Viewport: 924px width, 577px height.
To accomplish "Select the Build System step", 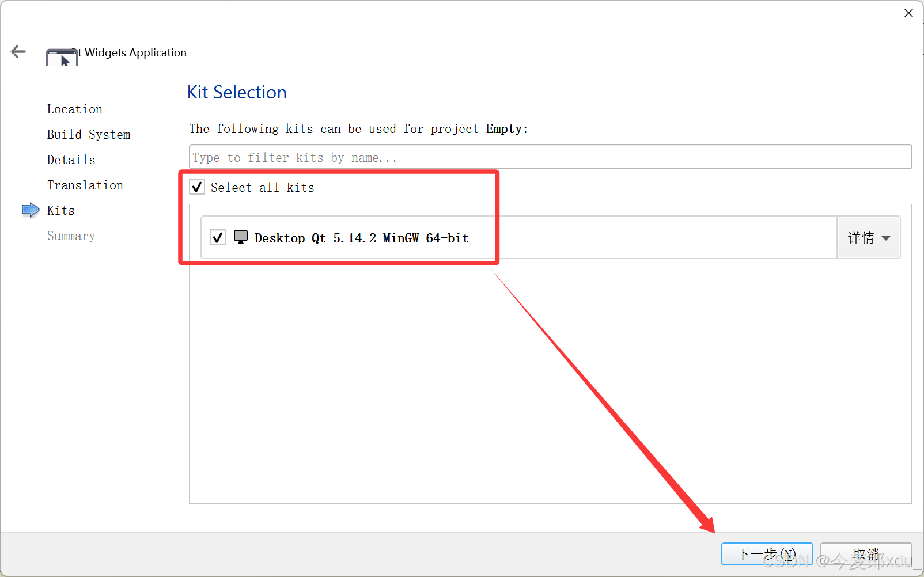I will pyautogui.click(x=89, y=135).
